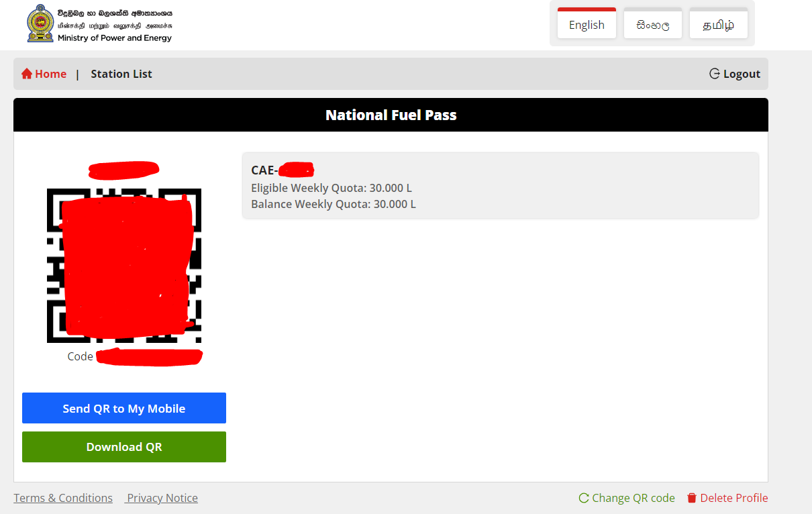Click the red Delete Profile trash icon
The width and height of the screenshot is (812, 514).
point(692,498)
